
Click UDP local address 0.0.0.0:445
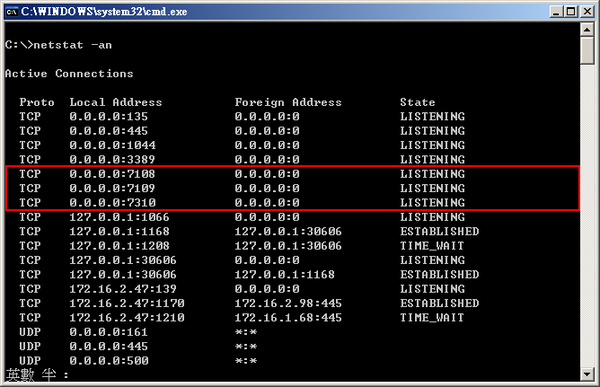[x=109, y=346]
